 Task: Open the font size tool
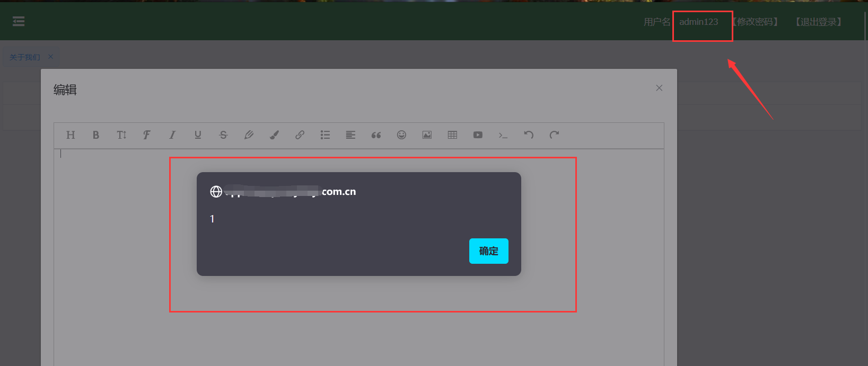(121, 135)
